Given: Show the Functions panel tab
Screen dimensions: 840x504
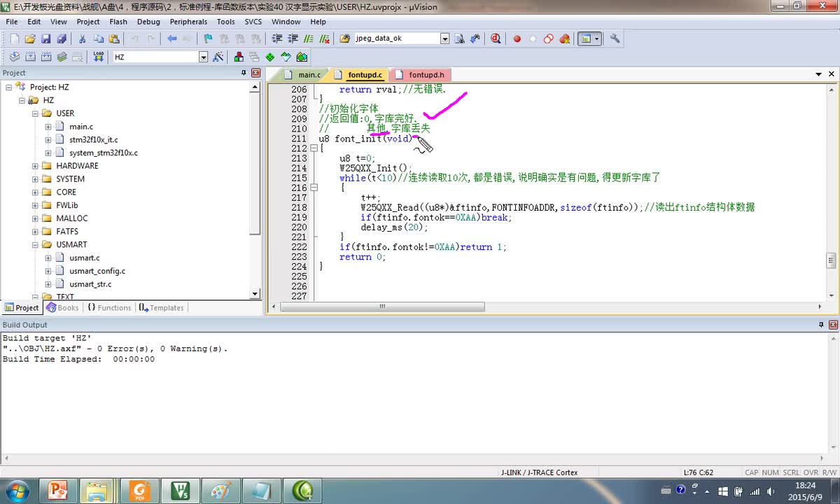Looking at the screenshot, I should [109, 307].
